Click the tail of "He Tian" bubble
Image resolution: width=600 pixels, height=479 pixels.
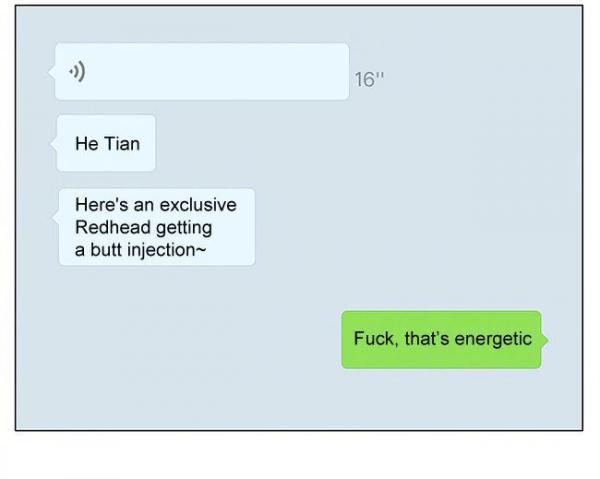pos(54,144)
